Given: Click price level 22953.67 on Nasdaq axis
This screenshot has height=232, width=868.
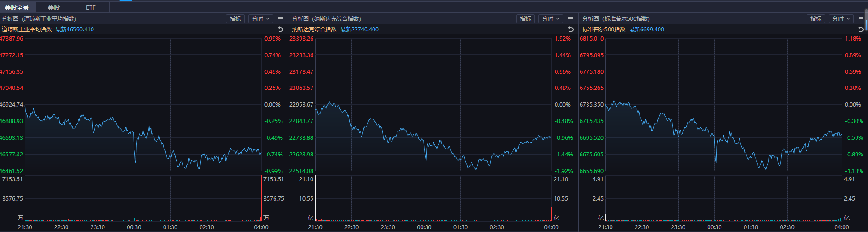Looking at the screenshot, I should tap(301, 105).
